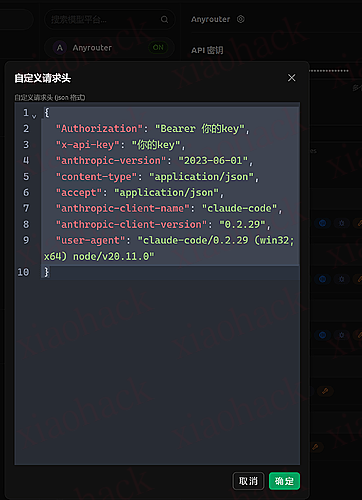362x500 pixels.
Task: Click the "accept" line in editor
Action: click(170, 193)
